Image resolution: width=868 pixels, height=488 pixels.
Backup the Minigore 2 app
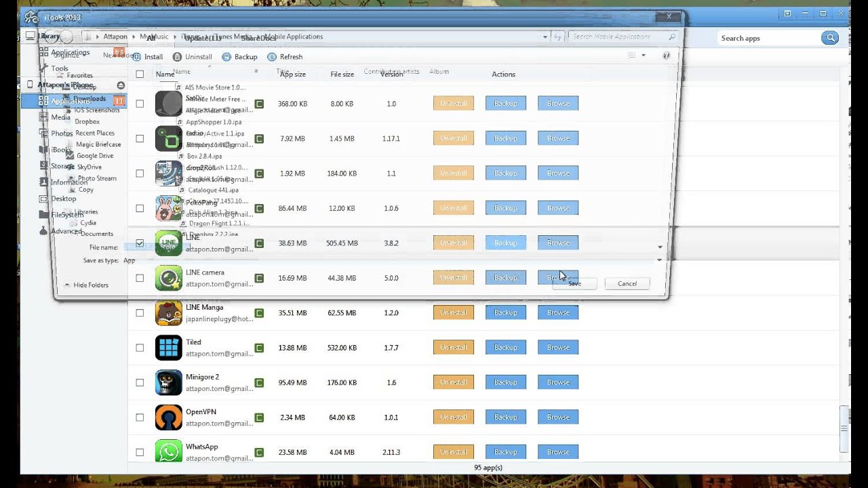506,382
